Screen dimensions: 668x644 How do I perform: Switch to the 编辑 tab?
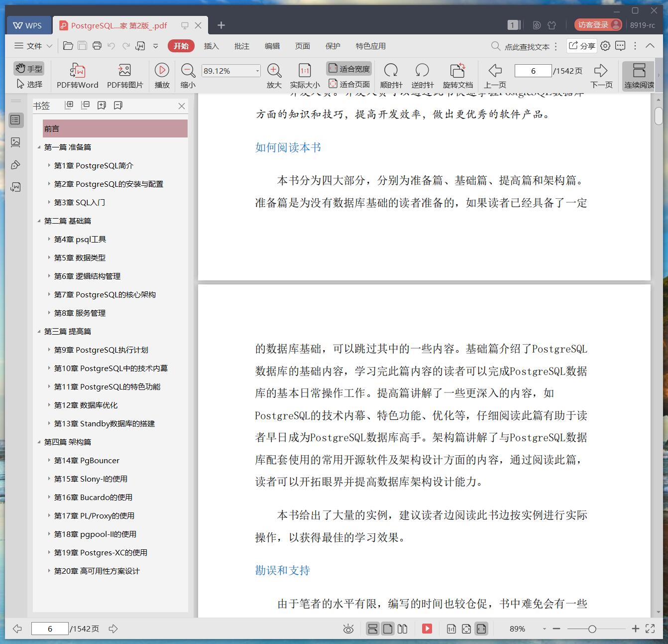click(x=272, y=46)
